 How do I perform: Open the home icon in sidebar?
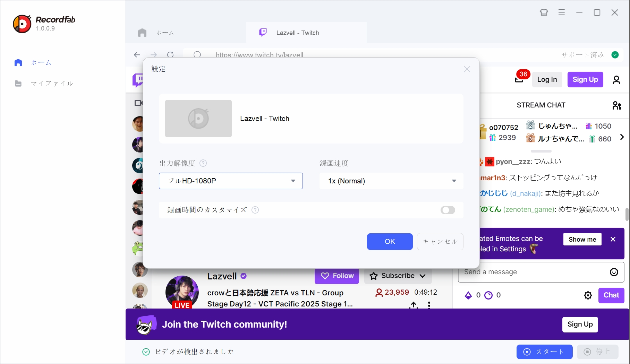(x=18, y=63)
